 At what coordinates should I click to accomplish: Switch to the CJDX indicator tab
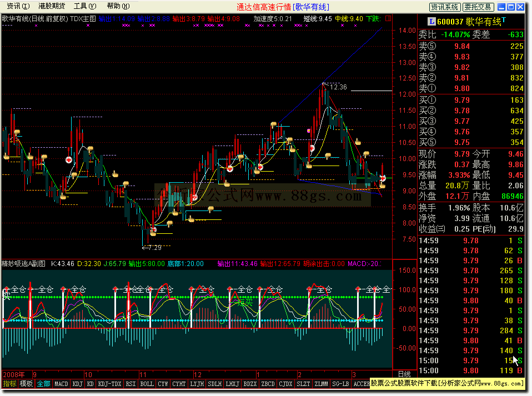(285, 384)
